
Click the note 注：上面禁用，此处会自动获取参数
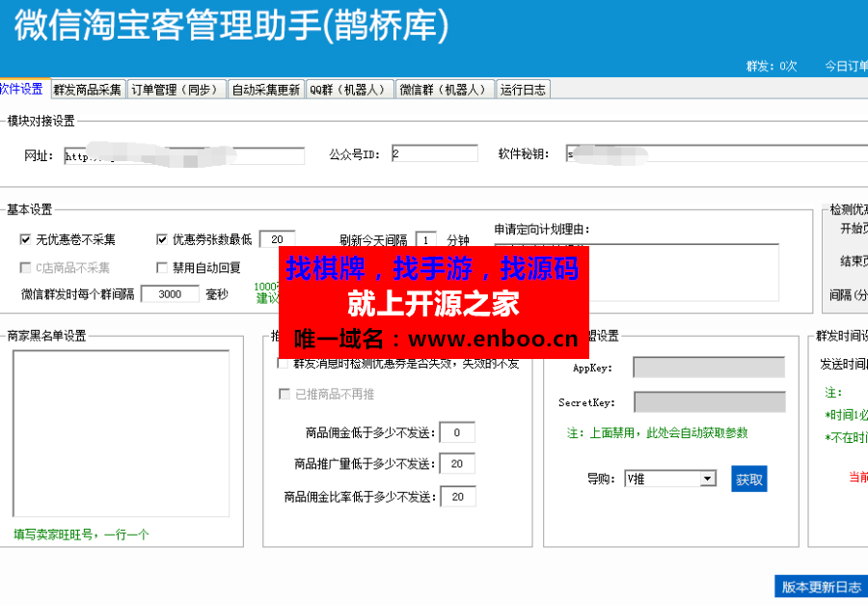point(657,432)
